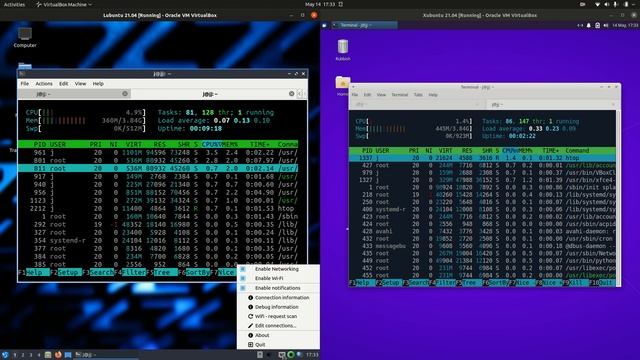Open the Lubuntu start menu icon
Viewport: 640px width, 360px height.
(x=5, y=355)
